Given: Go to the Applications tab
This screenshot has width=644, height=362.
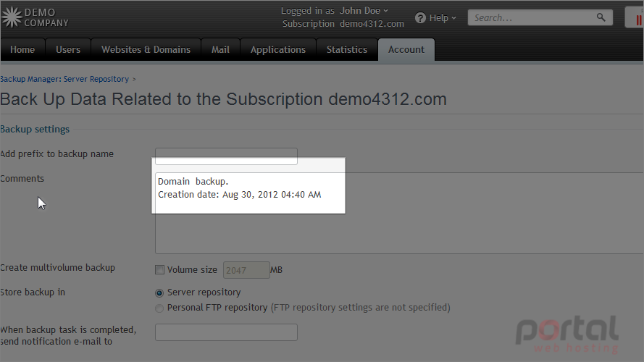Looking at the screenshot, I should coord(278,50).
